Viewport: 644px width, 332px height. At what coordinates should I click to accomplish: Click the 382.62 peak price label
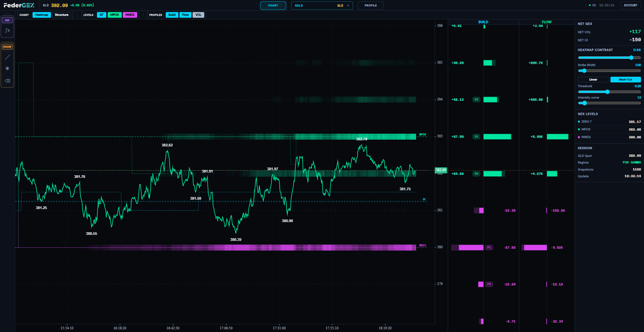(x=167, y=145)
